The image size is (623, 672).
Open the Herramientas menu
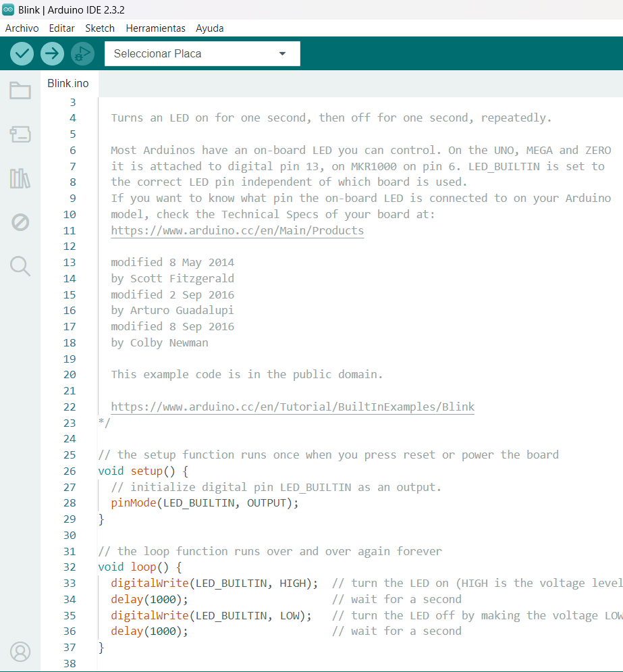155,28
